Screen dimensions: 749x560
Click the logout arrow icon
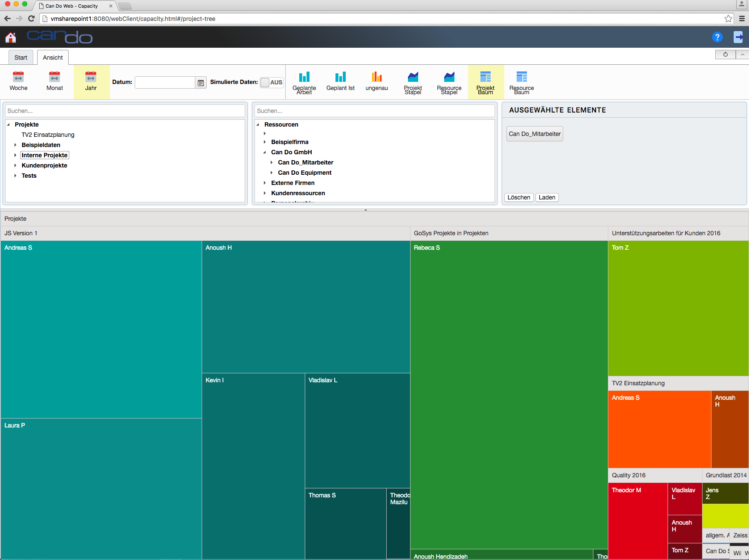click(x=738, y=37)
